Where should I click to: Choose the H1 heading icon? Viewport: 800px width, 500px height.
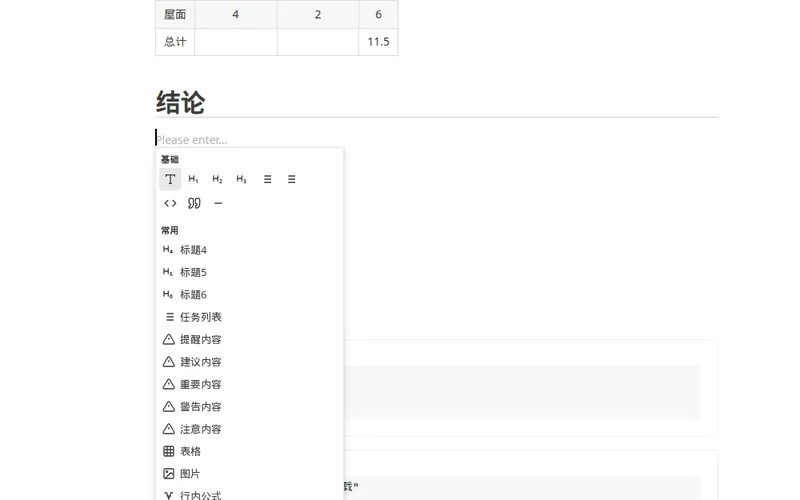(x=193, y=179)
